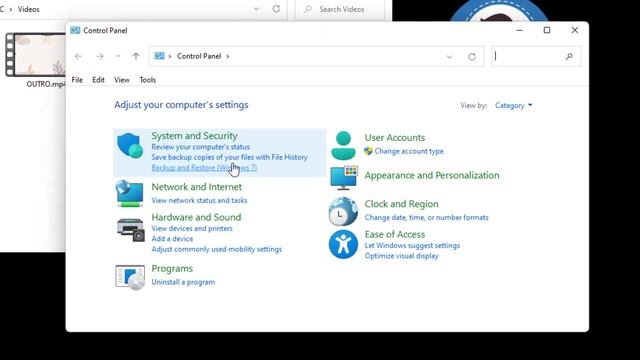Open the Videos window address dropdown
Image resolution: width=640 pixels, height=360 pixels.
coord(256,9)
